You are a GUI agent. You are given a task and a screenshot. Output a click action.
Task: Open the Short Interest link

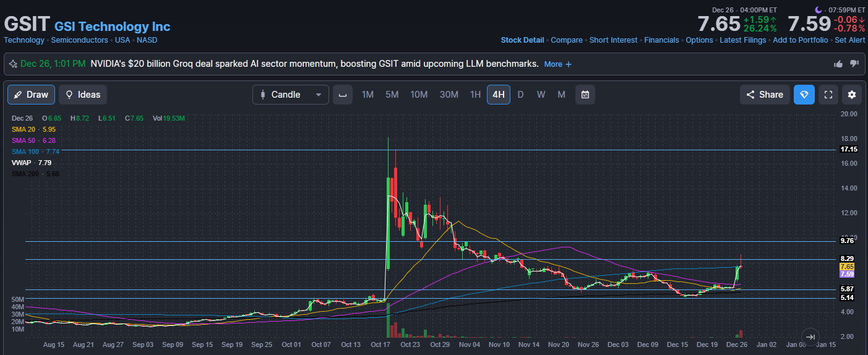pyautogui.click(x=613, y=40)
